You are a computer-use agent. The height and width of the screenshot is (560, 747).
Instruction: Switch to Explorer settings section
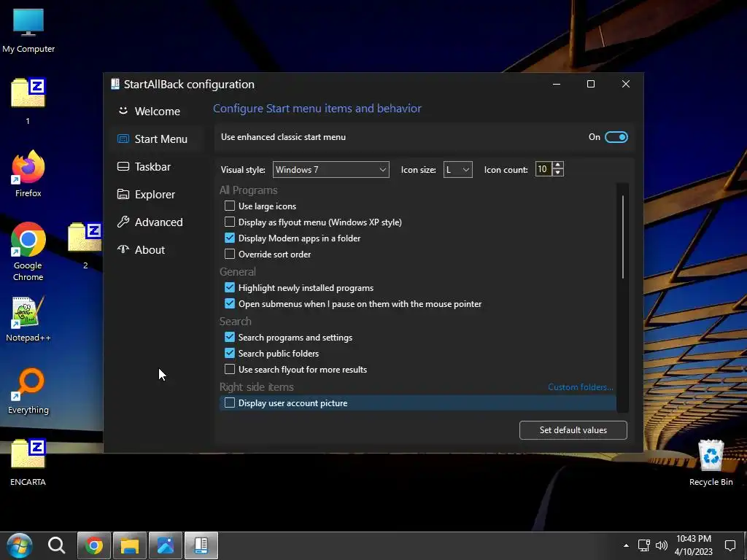[x=158, y=194]
